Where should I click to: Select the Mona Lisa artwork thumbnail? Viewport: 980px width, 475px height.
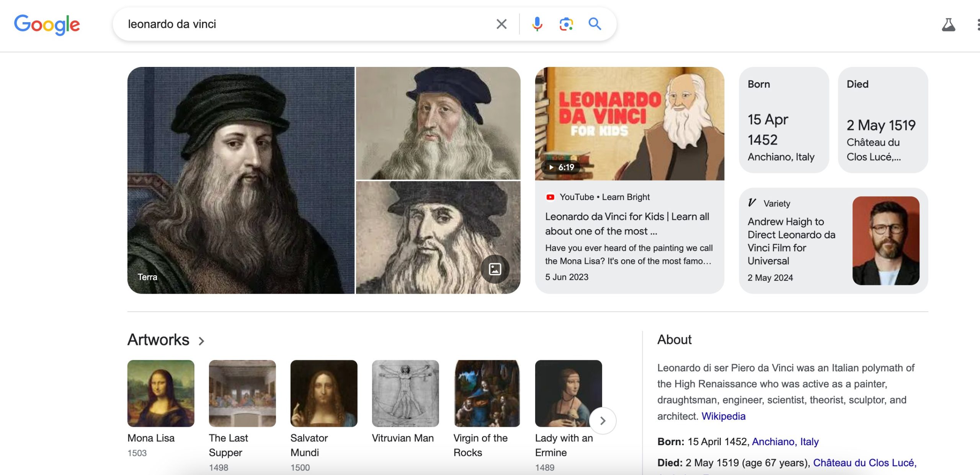[161, 393]
